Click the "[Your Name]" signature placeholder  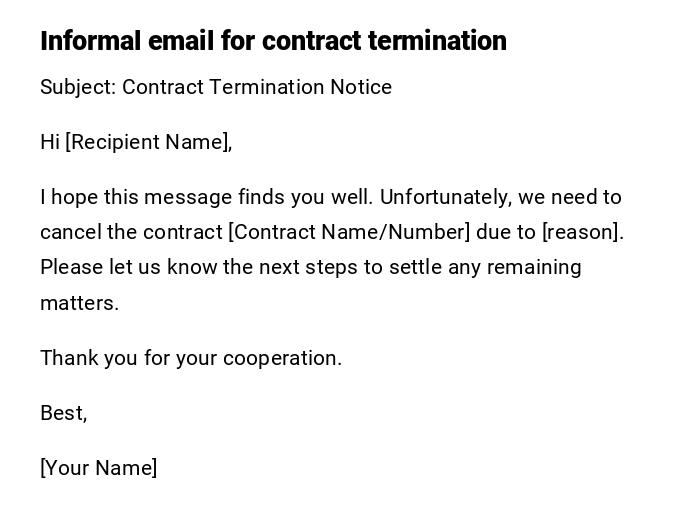[98, 468]
